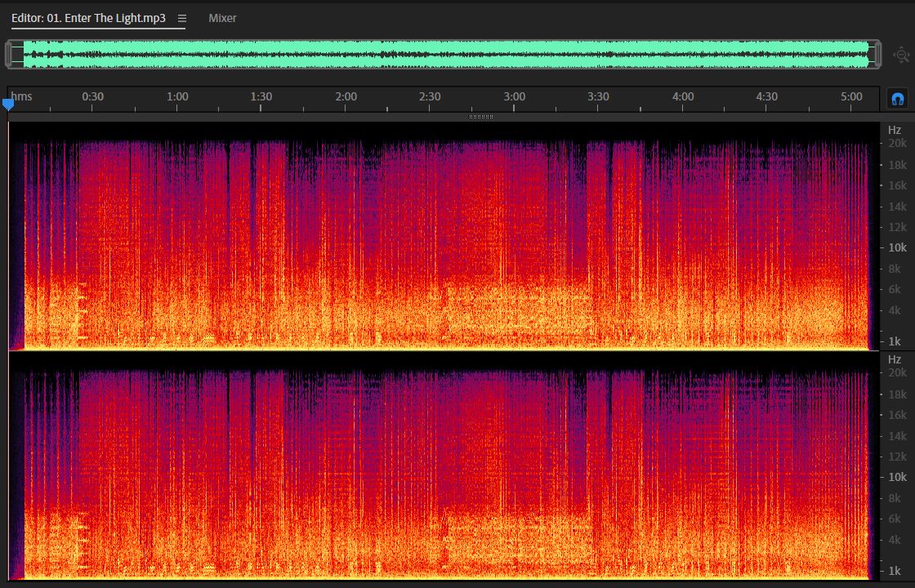Select the Editor: 01. Enter The Light.mp3 tab

pyautogui.click(x=89, y=18)
